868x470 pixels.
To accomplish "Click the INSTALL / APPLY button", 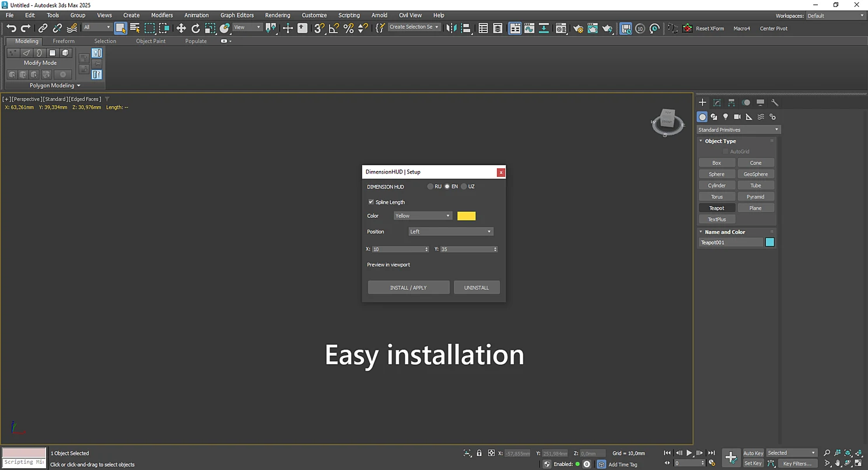I will (408, 287).
